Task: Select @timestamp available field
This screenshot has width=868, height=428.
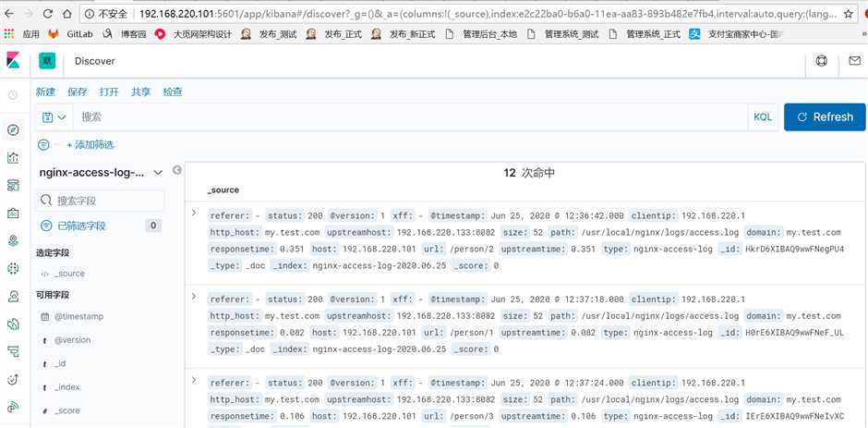Action: [78, 316]
